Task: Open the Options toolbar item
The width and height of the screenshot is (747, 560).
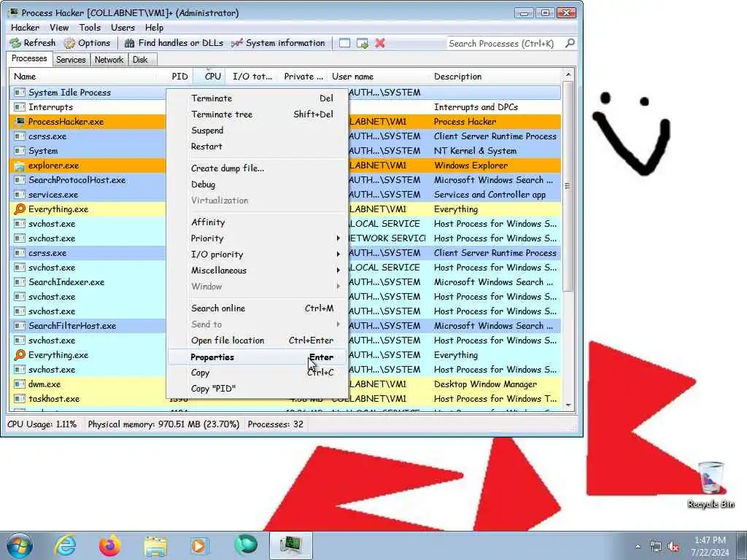Action: [x=88, y=43]
